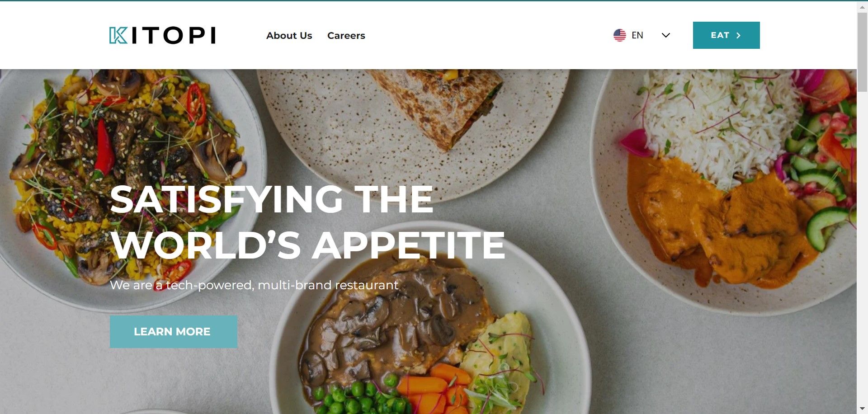Open the About Us menu item

289,35
